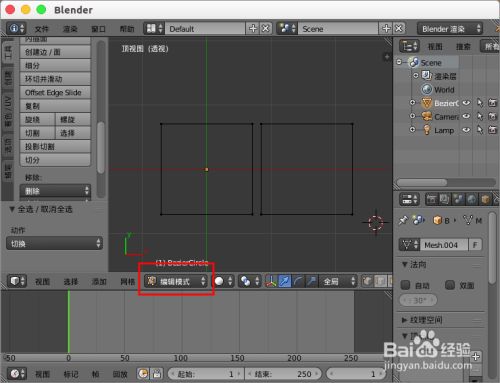Image resolution: width=500 pixels, height=383 pixels.
Task: Toggle the 3D manipulator widget
Action: pos(271,281)
